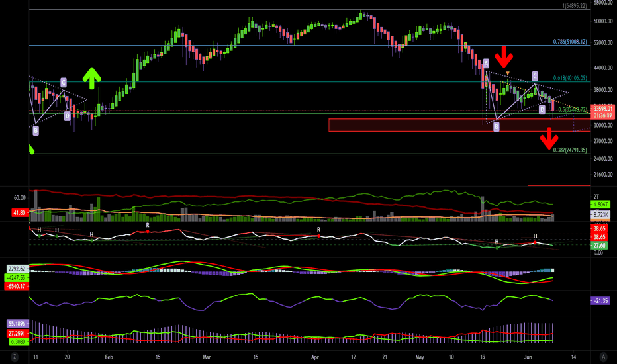
Task: Click the Mar date label on time axis
Action: (207, 357)
